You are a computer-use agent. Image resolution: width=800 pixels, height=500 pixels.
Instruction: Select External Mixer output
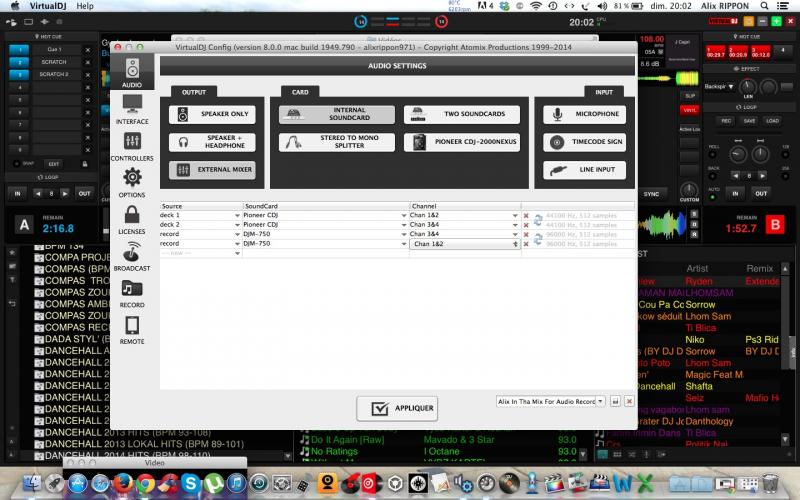coord(212,169)
